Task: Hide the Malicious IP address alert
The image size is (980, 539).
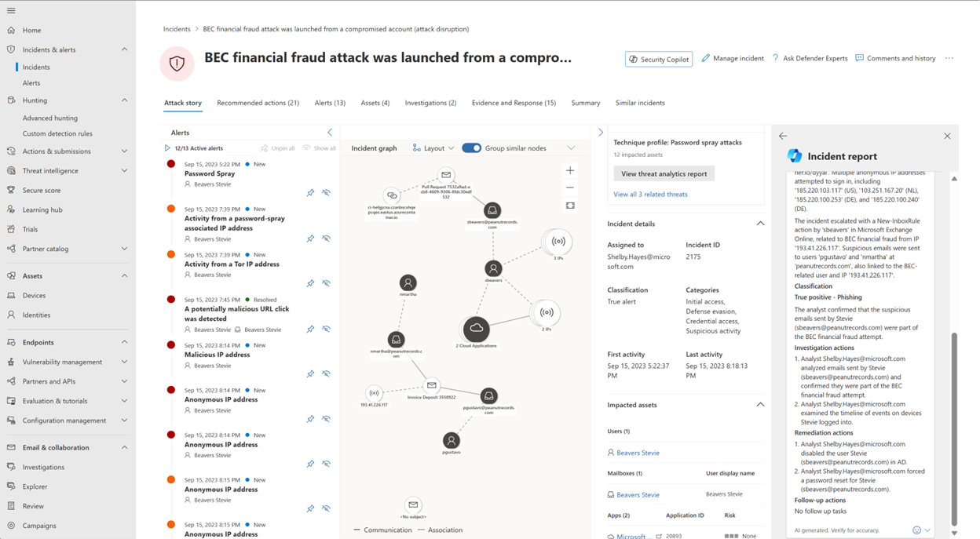Action: (x=326, y=373)
